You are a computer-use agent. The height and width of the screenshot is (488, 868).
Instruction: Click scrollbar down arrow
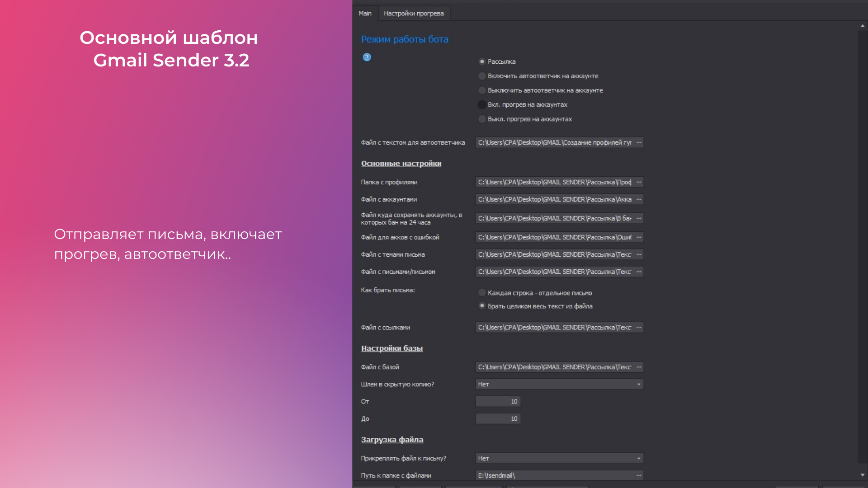point(863,475)
